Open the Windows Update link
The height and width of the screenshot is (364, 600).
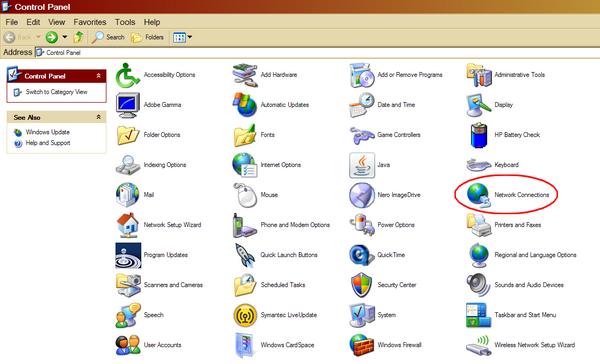(47, 132)
